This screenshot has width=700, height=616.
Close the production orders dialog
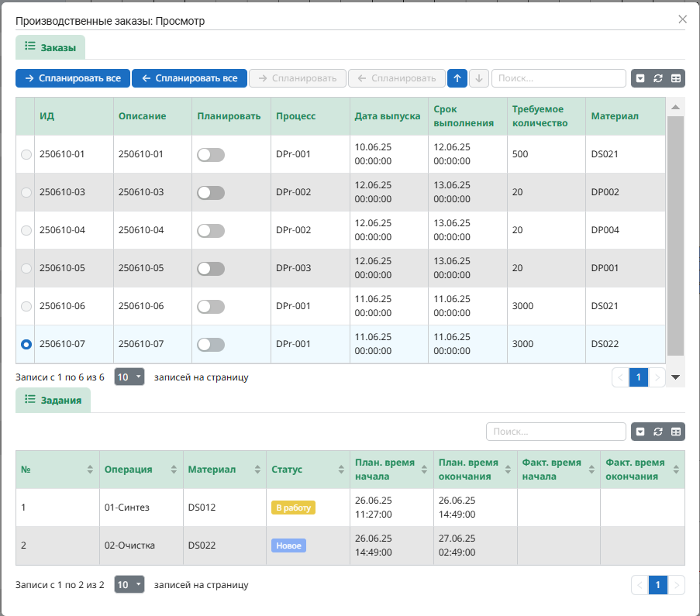[x=682, y=19]
